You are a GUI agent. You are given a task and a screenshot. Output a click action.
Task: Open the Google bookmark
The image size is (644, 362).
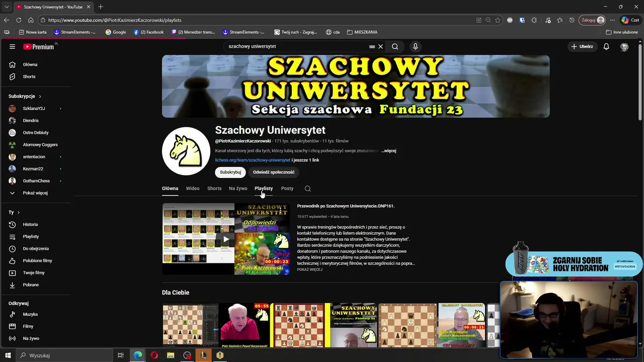click(116, 32)
